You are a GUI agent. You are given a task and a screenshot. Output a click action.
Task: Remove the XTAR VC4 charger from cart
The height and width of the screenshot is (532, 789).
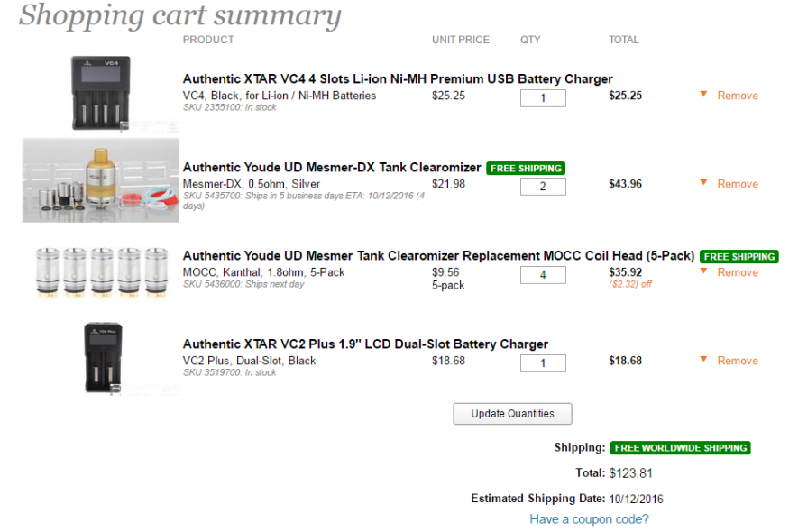738,96
